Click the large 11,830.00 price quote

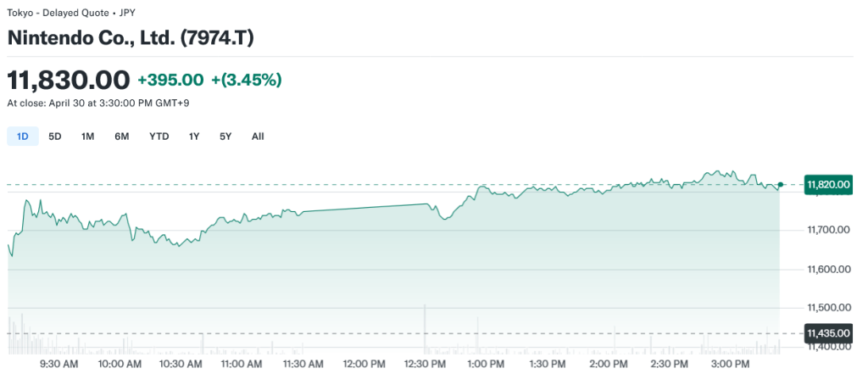coord(69,80)
